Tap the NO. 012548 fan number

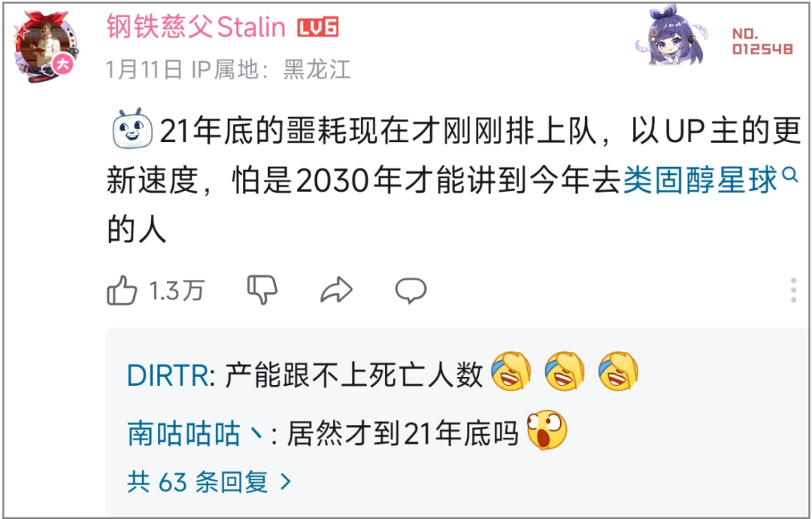(x=762, y=41)
